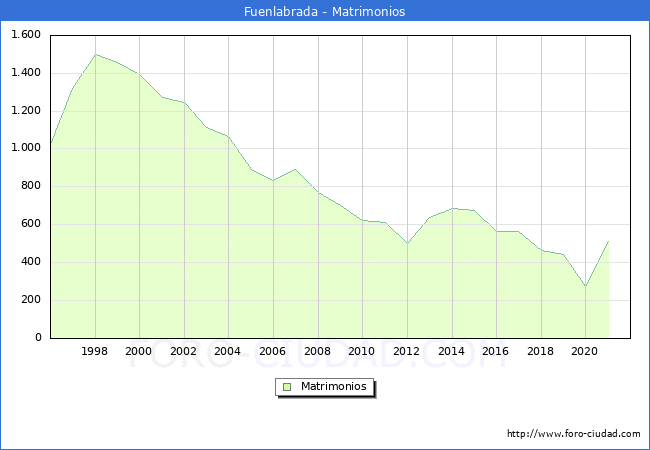Click the 1.000 y-axis label
The height and width of the screenshot is (450, 650).
coord(26,148)
